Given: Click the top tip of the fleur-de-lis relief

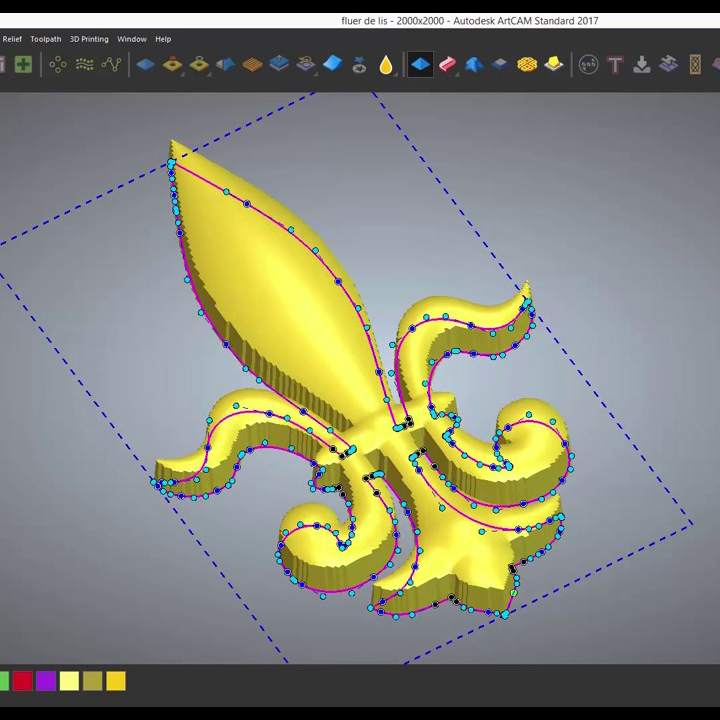Looking at the screenshot, I should tap(174, 144).
